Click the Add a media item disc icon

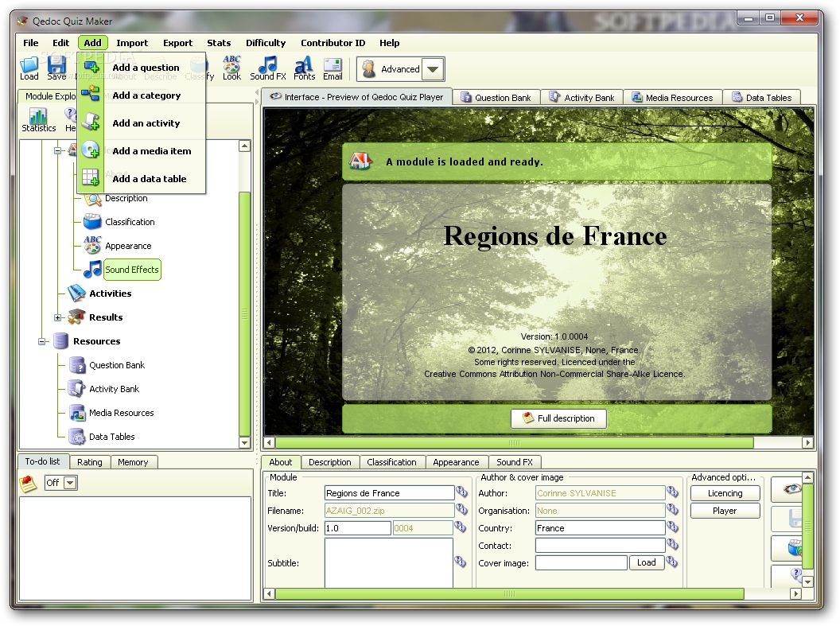91,150
